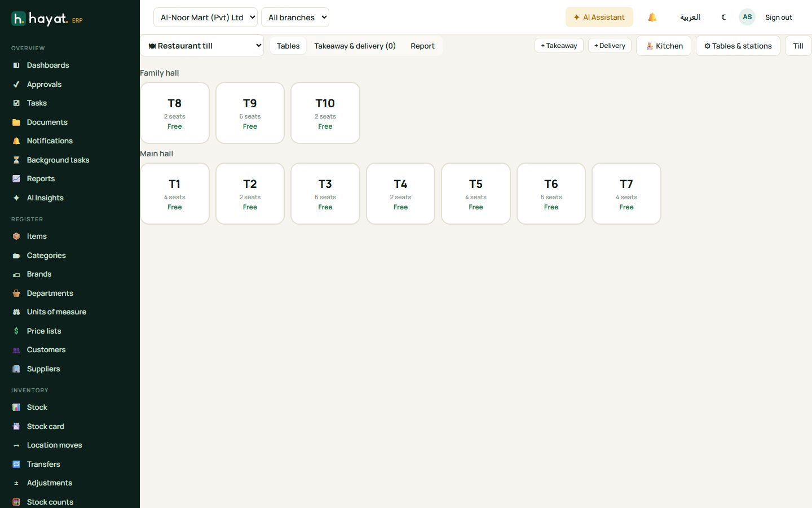Click the Reports chart icon
This screenshot has height=508, width=812.
[16, 179]
